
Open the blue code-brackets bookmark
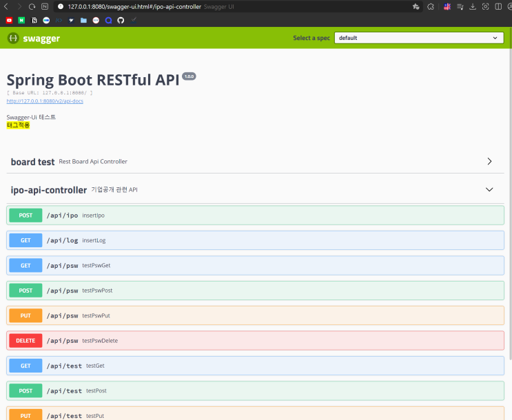[x=59, y=20]
